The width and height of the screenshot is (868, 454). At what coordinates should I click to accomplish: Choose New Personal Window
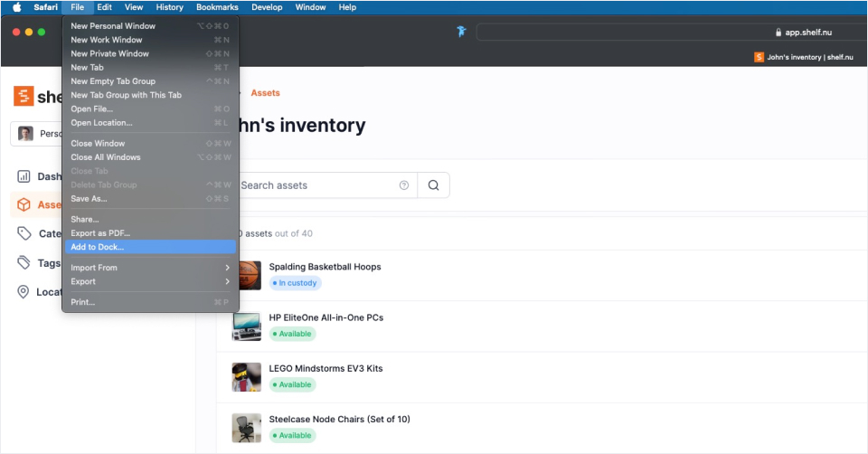tap(150, 26)
